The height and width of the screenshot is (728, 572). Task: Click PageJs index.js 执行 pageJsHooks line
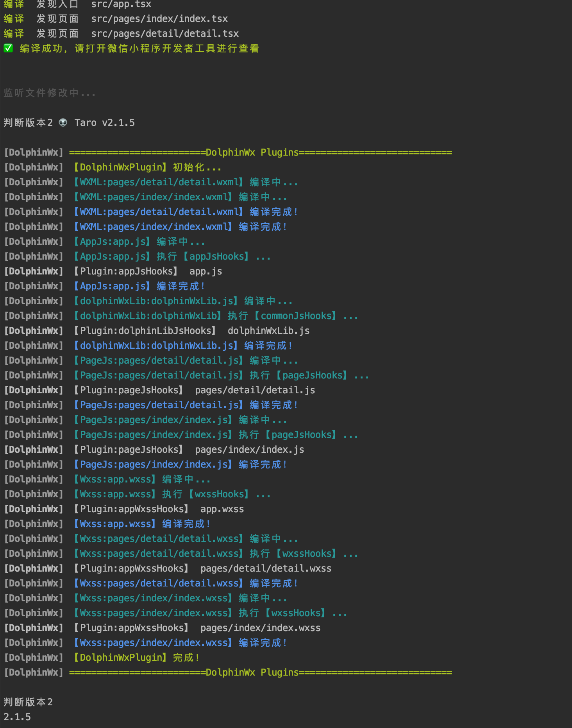coord(181,435)
